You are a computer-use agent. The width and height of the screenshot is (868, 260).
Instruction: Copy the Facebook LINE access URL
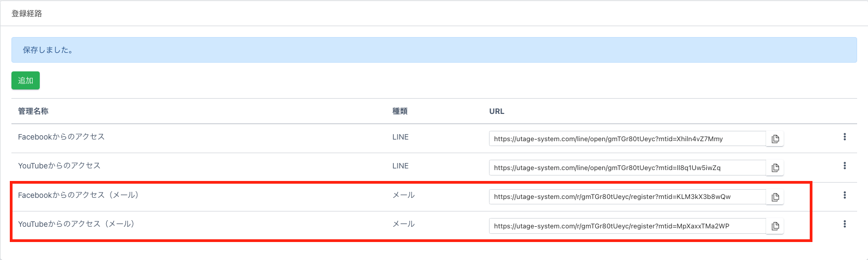[x=775, y=139]
